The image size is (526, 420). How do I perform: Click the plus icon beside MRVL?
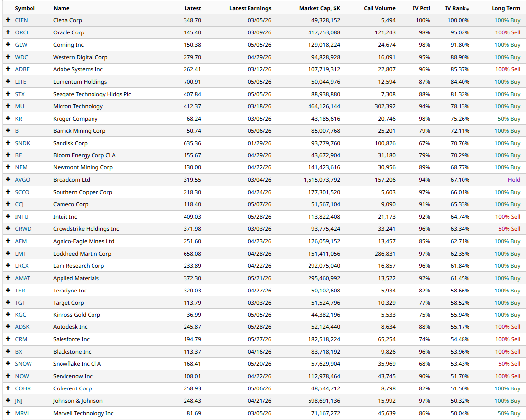(x=8, y=413)
